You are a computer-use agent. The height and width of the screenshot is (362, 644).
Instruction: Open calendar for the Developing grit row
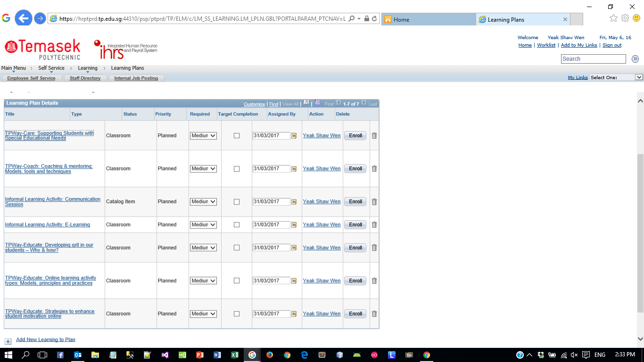point(294,248)
